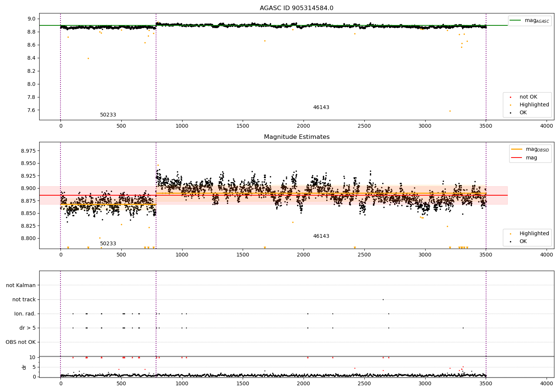This screenshot has width=560, height=392.
Task: Click observation label 50233 in top plot
Action: [x=108, y=115]
